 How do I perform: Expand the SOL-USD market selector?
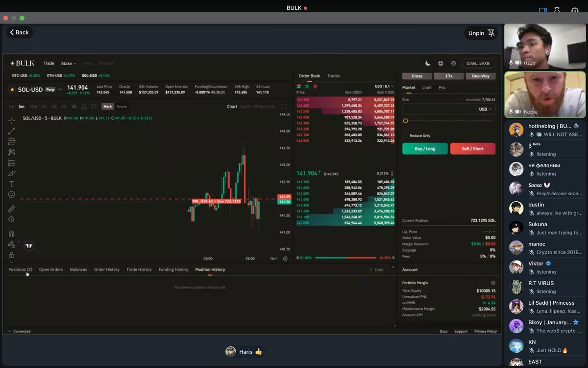(x=60, y=89)
